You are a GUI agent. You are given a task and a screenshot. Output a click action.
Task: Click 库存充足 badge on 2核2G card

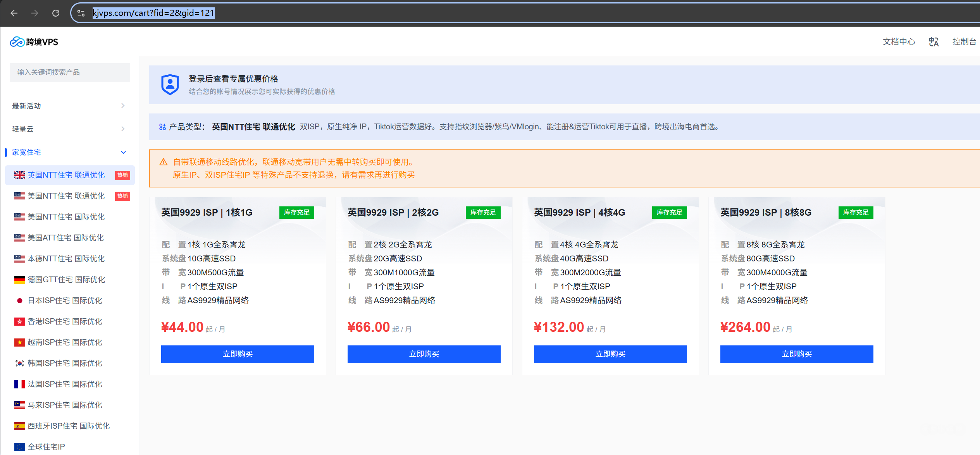(x=483, y=212)
